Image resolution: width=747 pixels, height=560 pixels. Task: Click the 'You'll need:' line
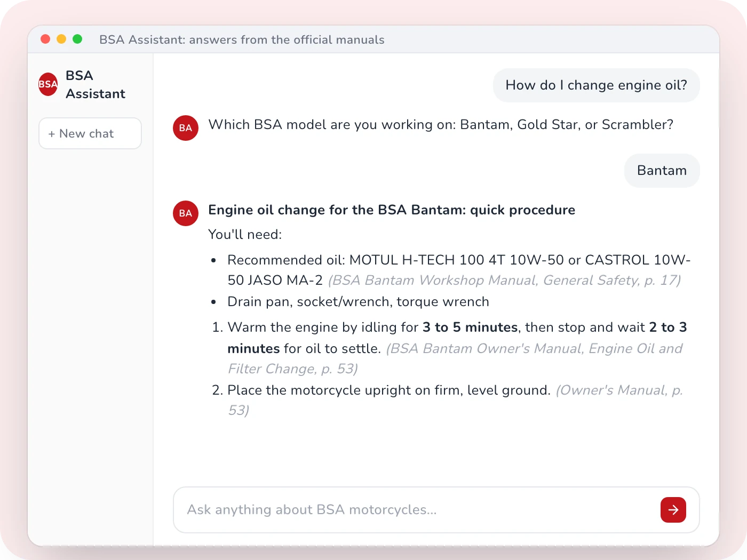click(x=245, y=235)
